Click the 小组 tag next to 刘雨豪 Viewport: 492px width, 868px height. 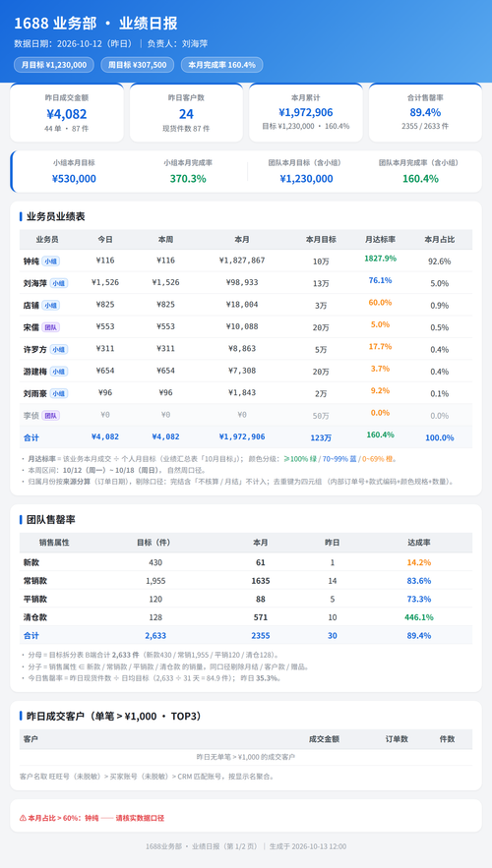59,393
